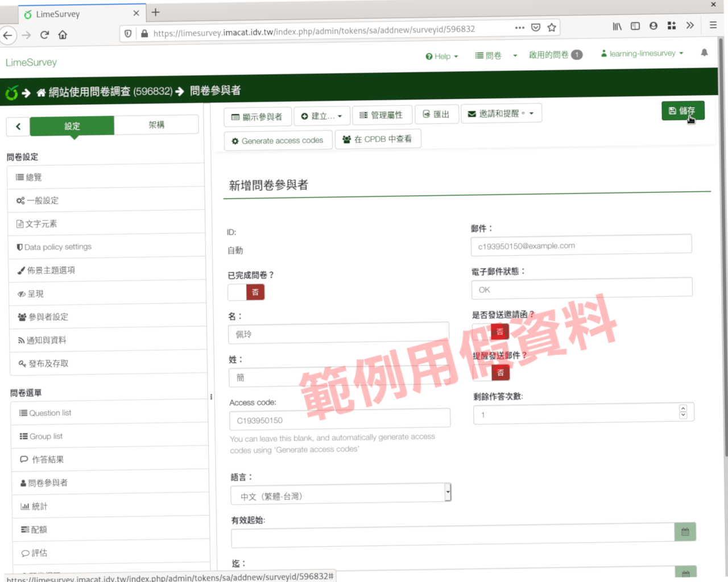Open Firefox account icon
Viewport: 728px width, 582px height.
(x=653, y=26)
